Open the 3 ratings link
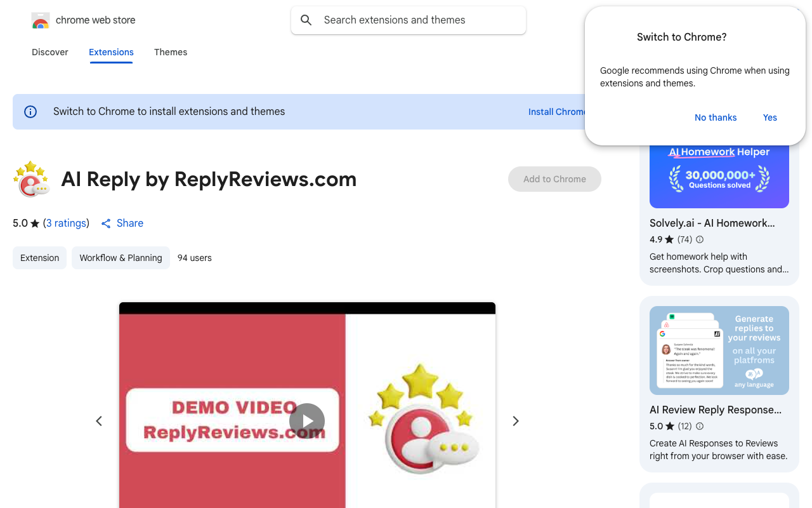The height and width of the screenshot is (508, 812). (x=66, y=224)
